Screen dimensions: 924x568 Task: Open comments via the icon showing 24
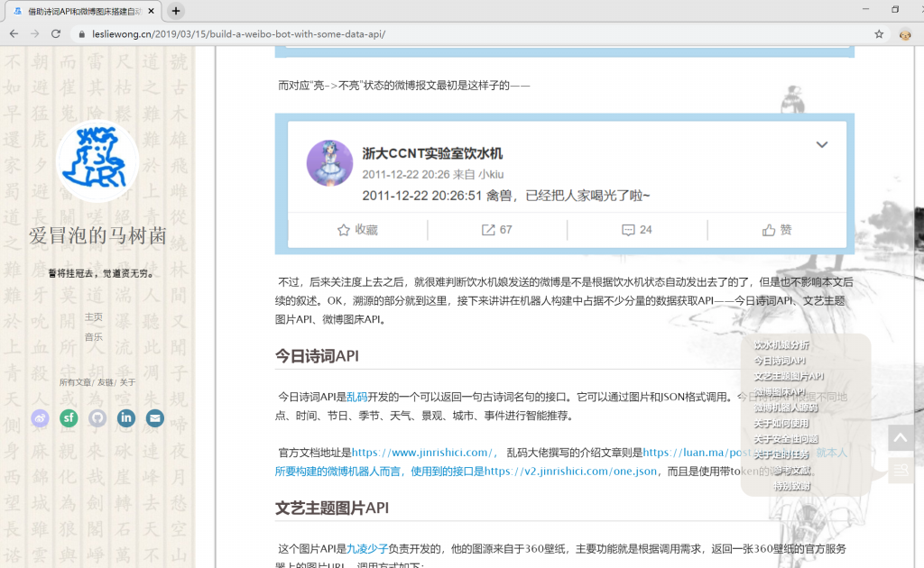(633, 230)
